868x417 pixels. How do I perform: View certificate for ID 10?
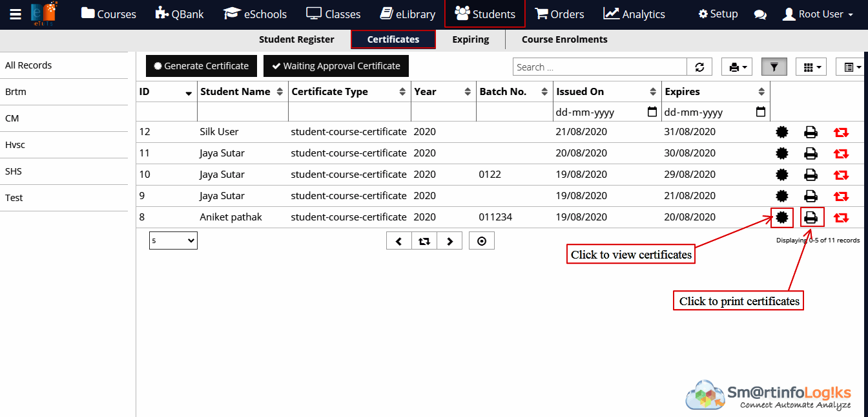pyautogui.click(x=782, y=175)
